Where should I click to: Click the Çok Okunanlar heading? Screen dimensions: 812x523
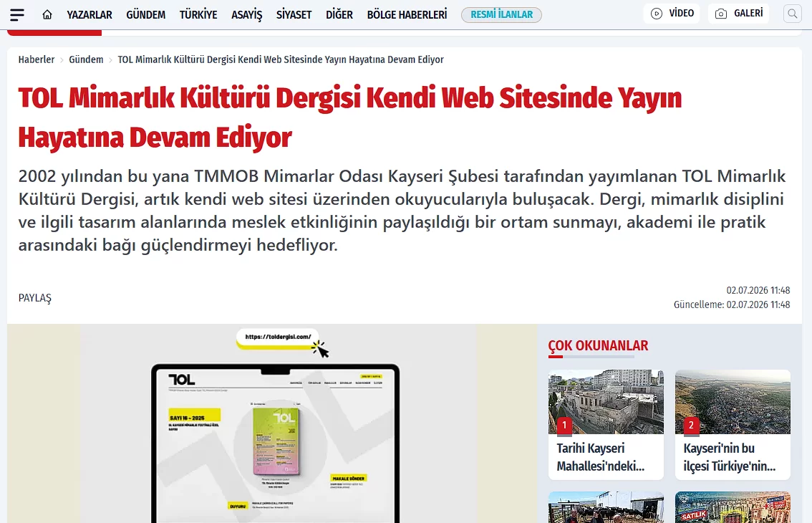598,346
